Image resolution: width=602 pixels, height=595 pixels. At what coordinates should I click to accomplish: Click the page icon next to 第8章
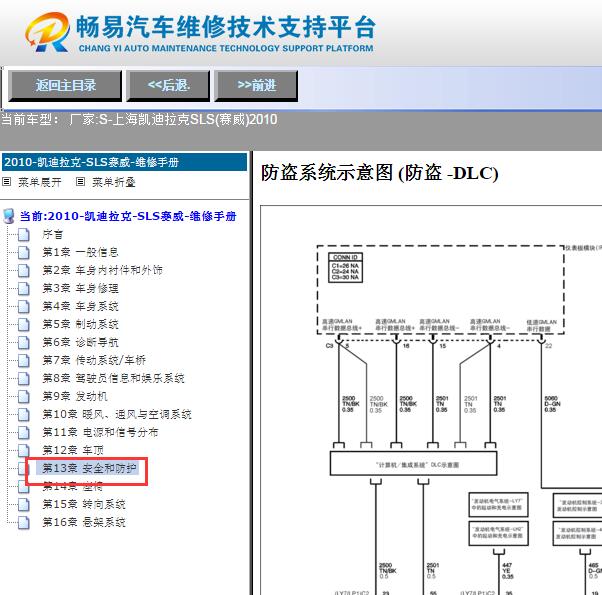pos(24,378)
